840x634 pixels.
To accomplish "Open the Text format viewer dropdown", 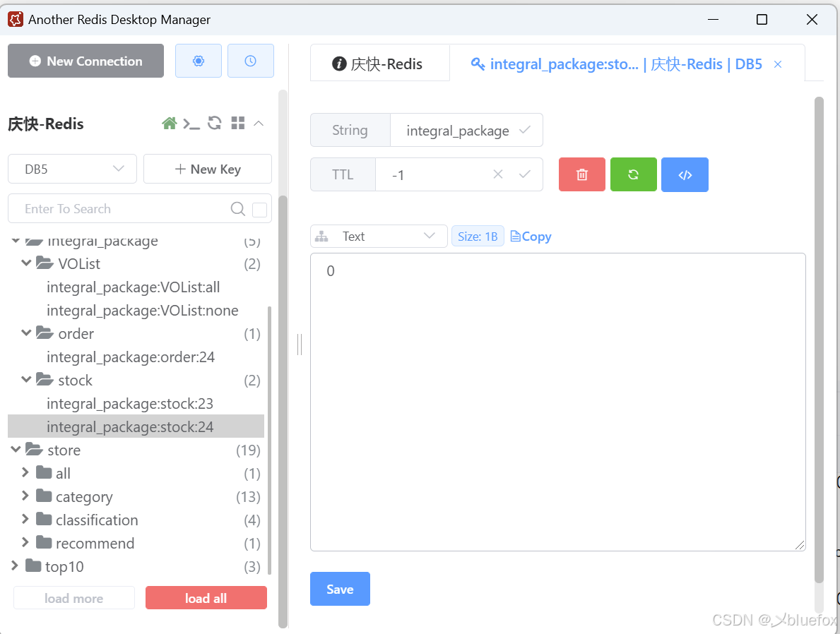I will pyautogui.click(x=379, y=236).
